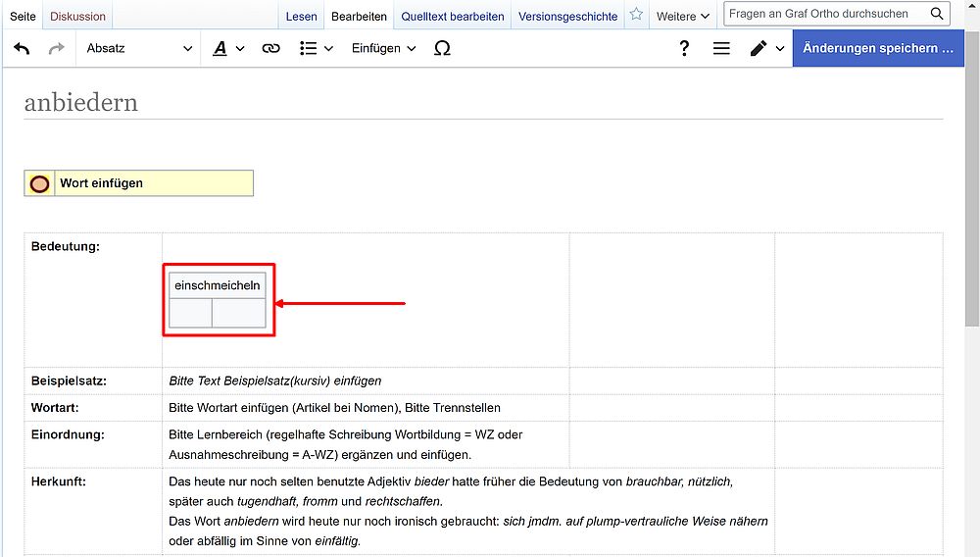Click the undo arrow icon
The image size is (980, 557).
pyautogui.click(x=22, y=48)
